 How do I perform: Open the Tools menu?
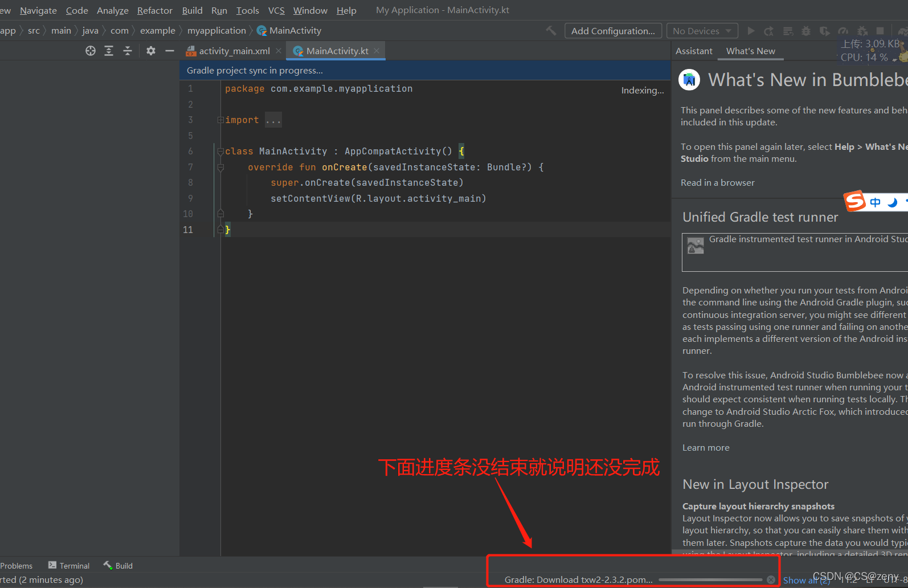[x=248, y=10]
